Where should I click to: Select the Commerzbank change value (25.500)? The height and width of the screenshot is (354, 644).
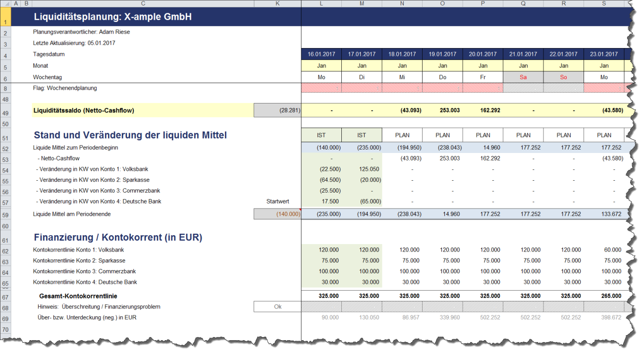[322, 191]
